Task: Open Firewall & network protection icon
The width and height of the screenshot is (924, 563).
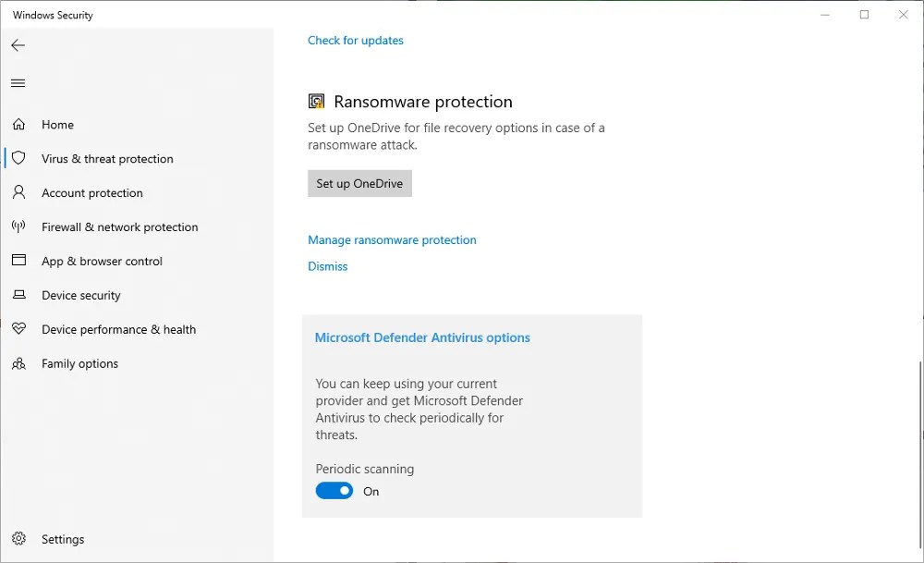Action: tap(18, 226)
